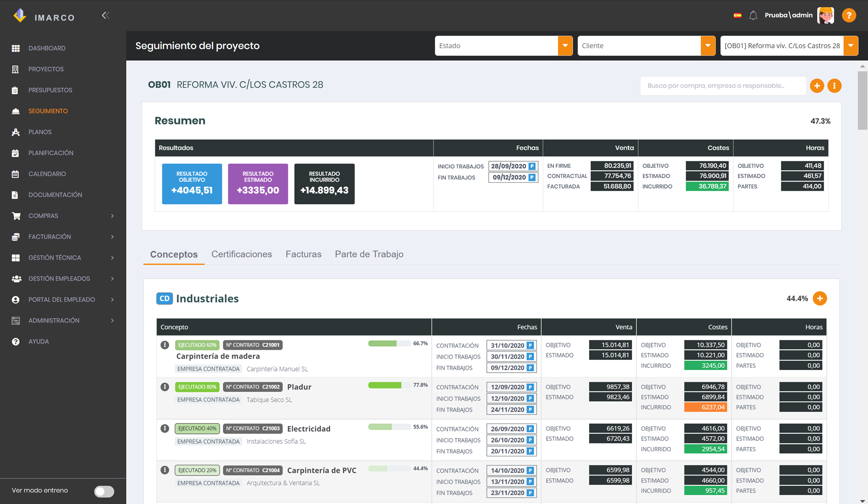Open the three-dot options next to search
Viewport: 868px width, 504px height.
point(834,86)
